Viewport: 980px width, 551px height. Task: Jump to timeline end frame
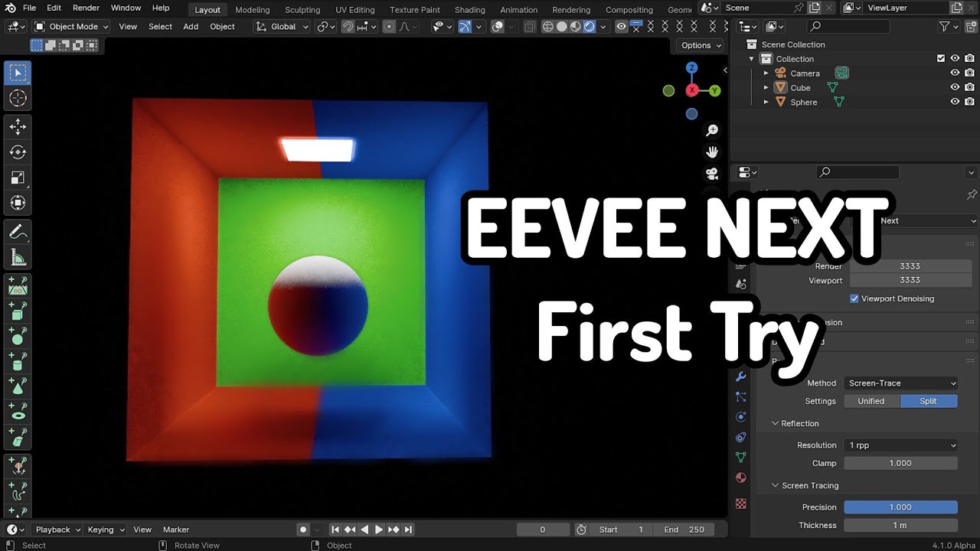[408, 530]
